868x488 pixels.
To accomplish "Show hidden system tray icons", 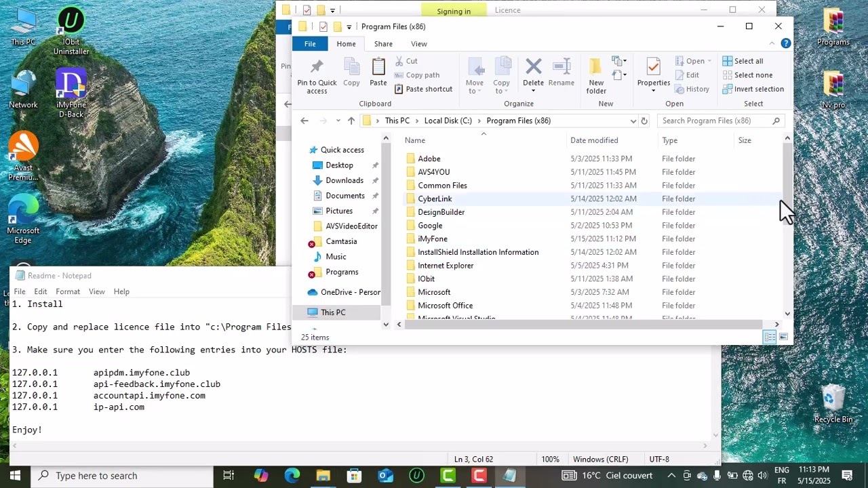I will click(x=671, y=476).
